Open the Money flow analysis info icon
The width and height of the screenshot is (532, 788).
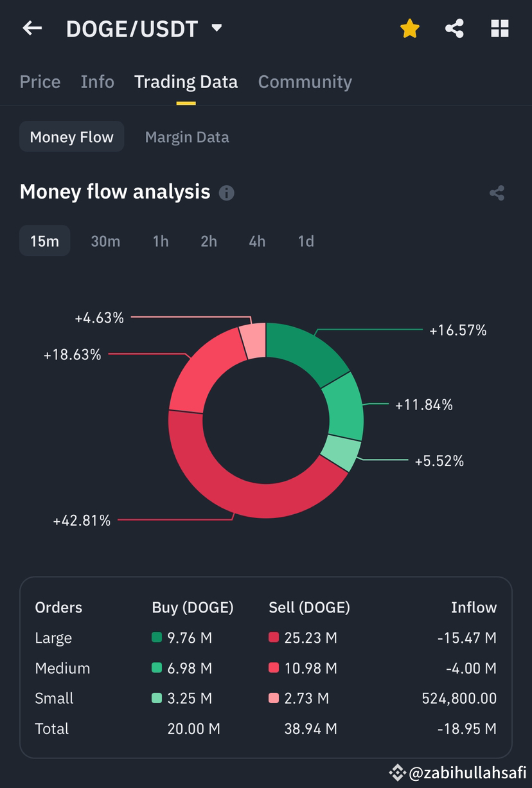[x=226, y=193]
